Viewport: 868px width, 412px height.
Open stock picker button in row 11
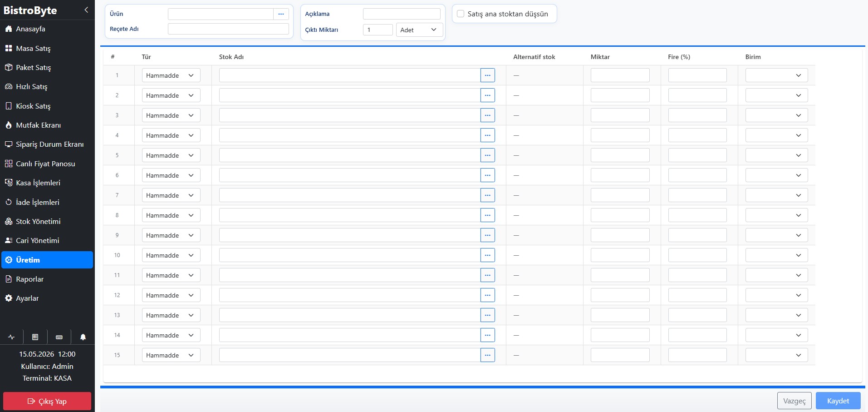487,275
